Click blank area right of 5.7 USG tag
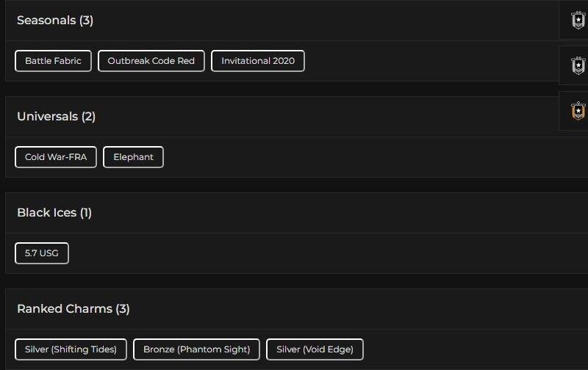588x370 pixels. (294, 253)
